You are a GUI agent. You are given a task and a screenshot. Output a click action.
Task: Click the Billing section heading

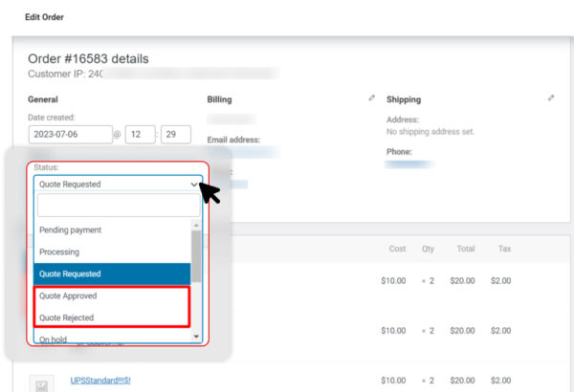click(219, 99)
